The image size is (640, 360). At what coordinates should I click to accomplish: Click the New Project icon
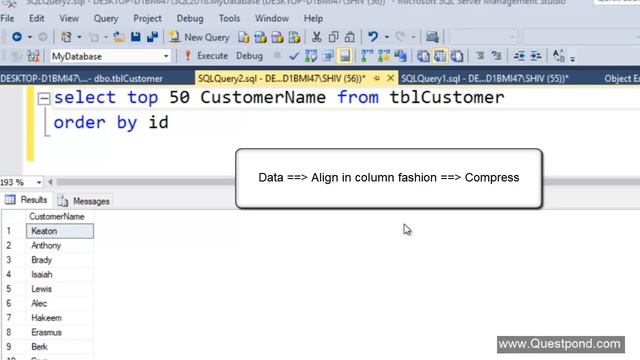click(x=66, y=37)
